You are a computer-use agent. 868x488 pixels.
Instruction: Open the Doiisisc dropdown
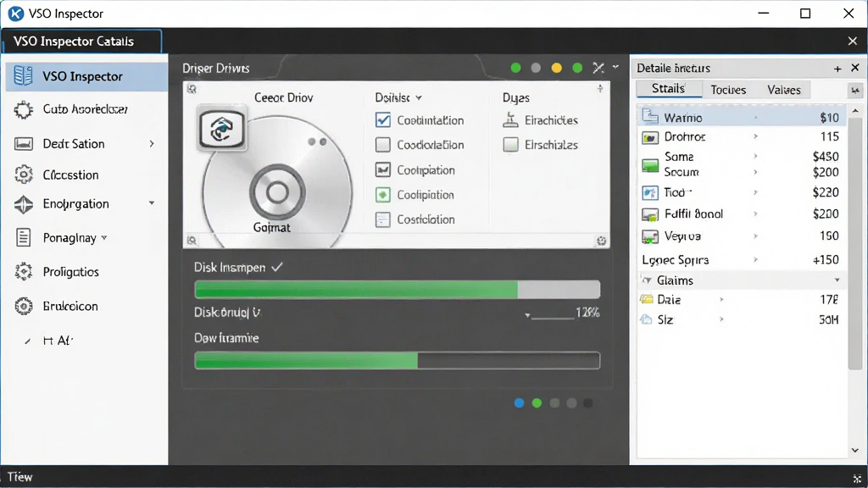tap(398, 97)
